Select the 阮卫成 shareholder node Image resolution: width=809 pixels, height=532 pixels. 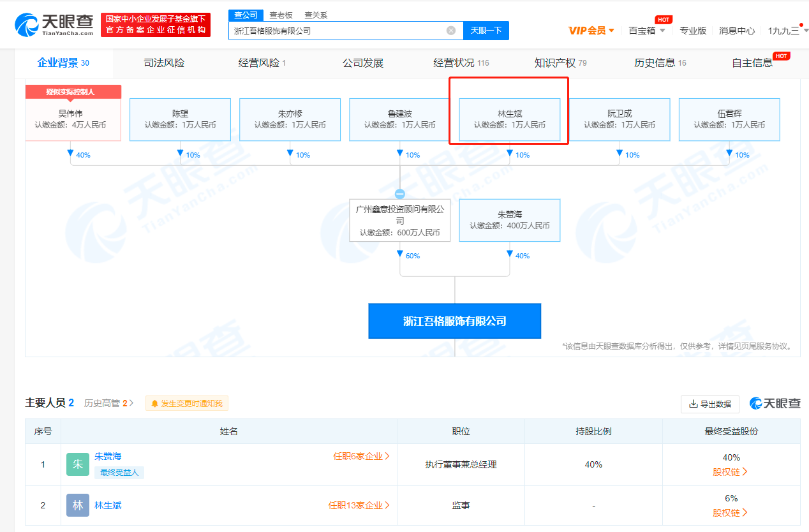click(x=620, y=119)
